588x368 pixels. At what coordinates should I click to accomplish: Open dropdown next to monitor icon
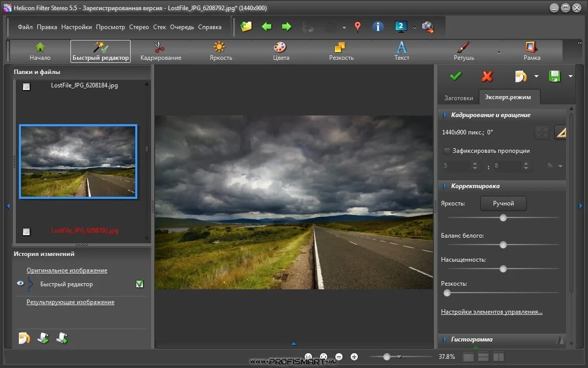[x=414, y=28]
